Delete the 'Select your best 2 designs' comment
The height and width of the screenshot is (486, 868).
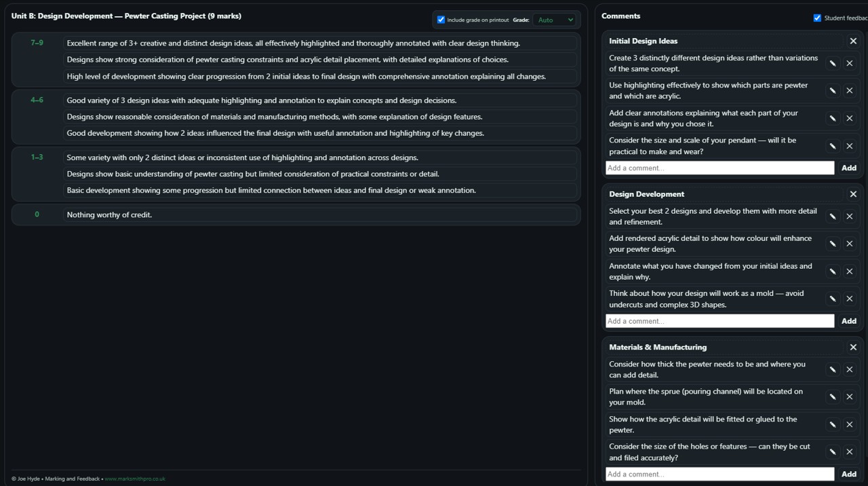click(x=849, y=217)
